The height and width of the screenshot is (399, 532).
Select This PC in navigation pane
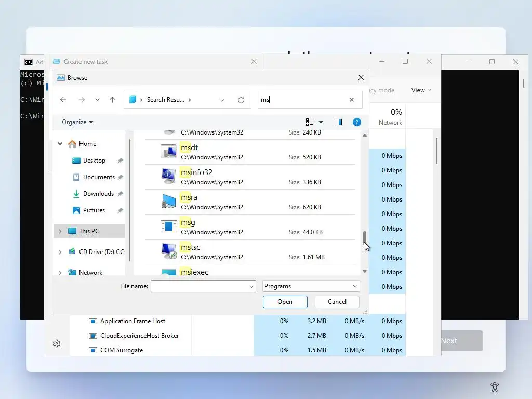coord(89,231)
